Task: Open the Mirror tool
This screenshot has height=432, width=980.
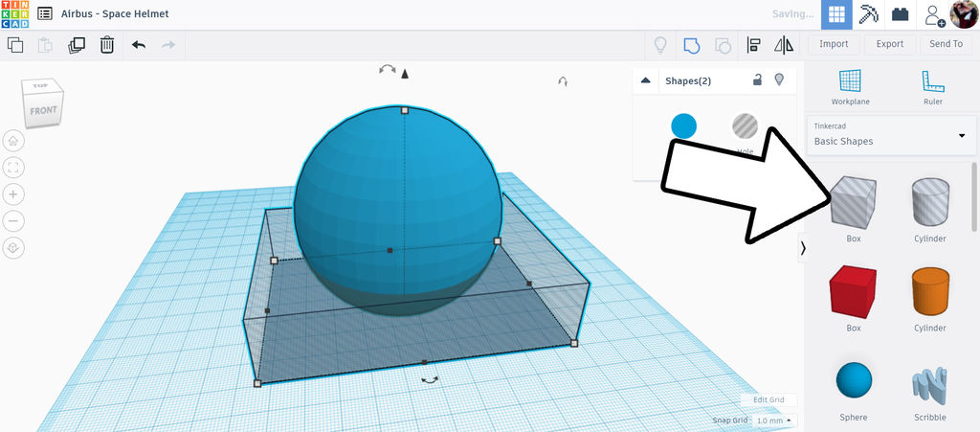Action: [784, 45]
